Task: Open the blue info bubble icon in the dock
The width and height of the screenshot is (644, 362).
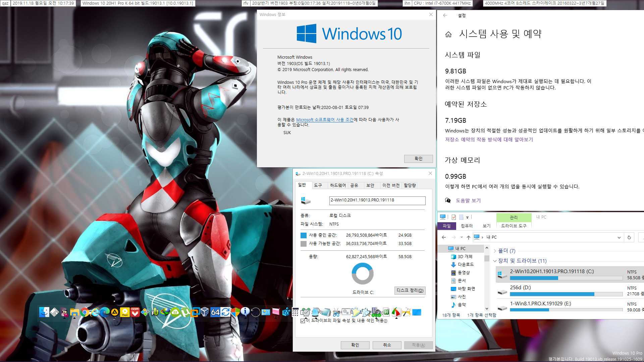Action: coord(245,312)
